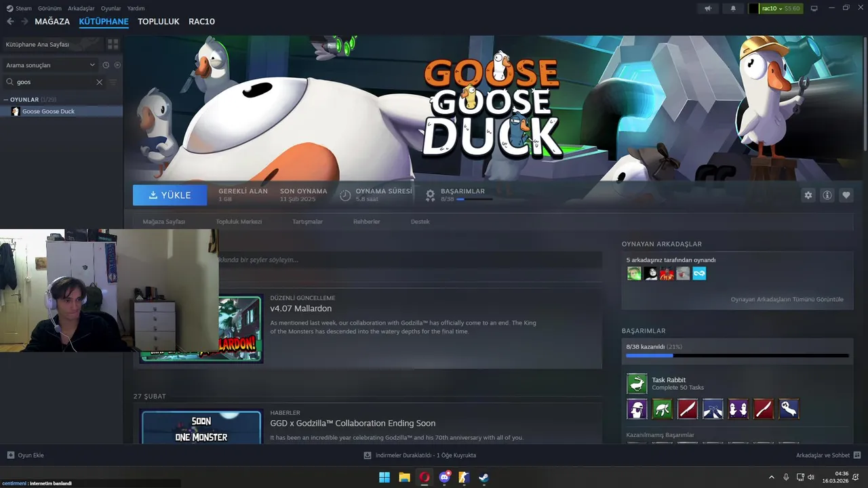868x488 pixels.
Task: Click the achievements progress bar
Action: click(737, 355)
